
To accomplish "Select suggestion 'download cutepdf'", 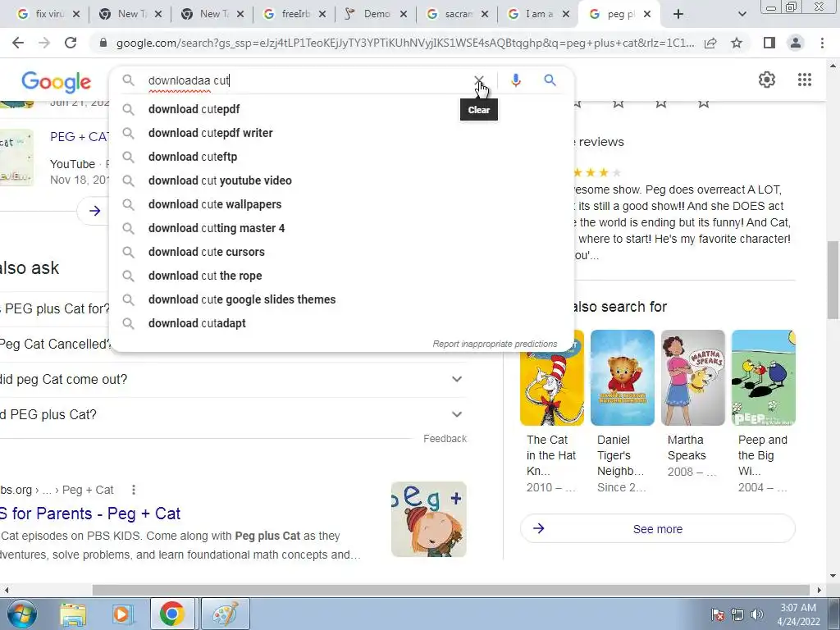I will [342, 109].
